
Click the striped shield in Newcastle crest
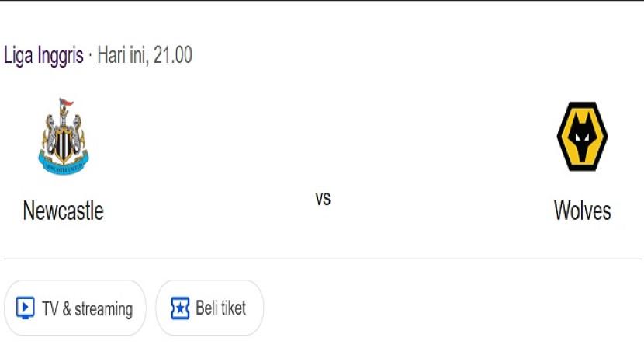(x=64, y=145)
